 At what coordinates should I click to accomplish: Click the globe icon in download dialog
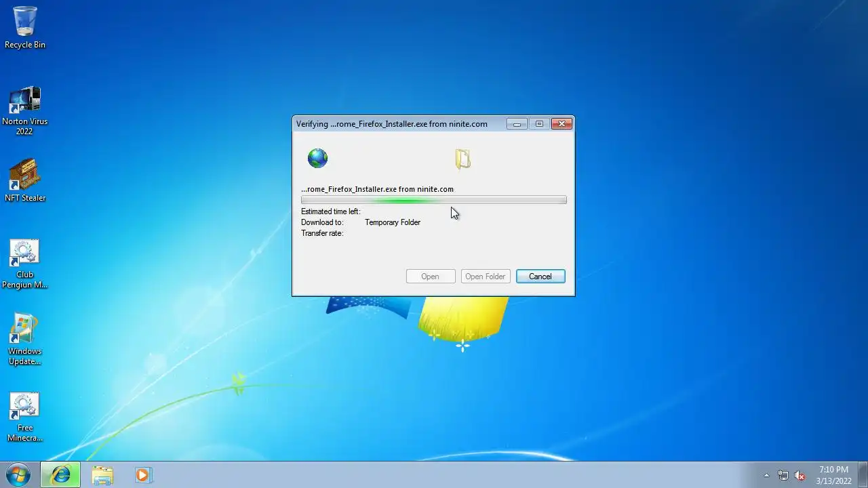(317, 159)
